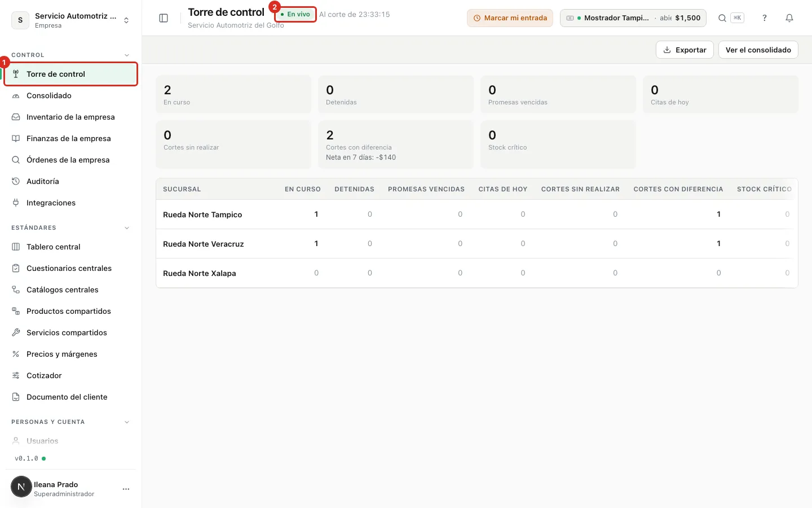The image size is (812, 508).
Task: Open Catálogos centrales
Action: [x=70, y=290]
